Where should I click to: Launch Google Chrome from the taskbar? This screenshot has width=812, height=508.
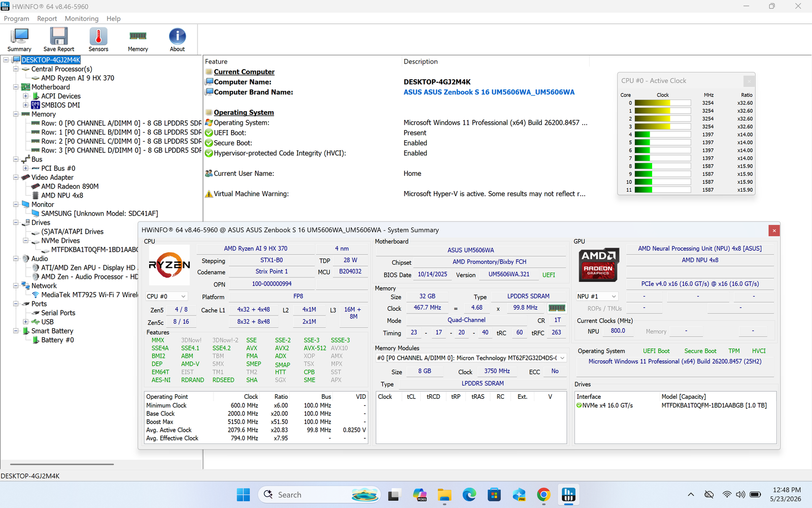click(544, 495)
